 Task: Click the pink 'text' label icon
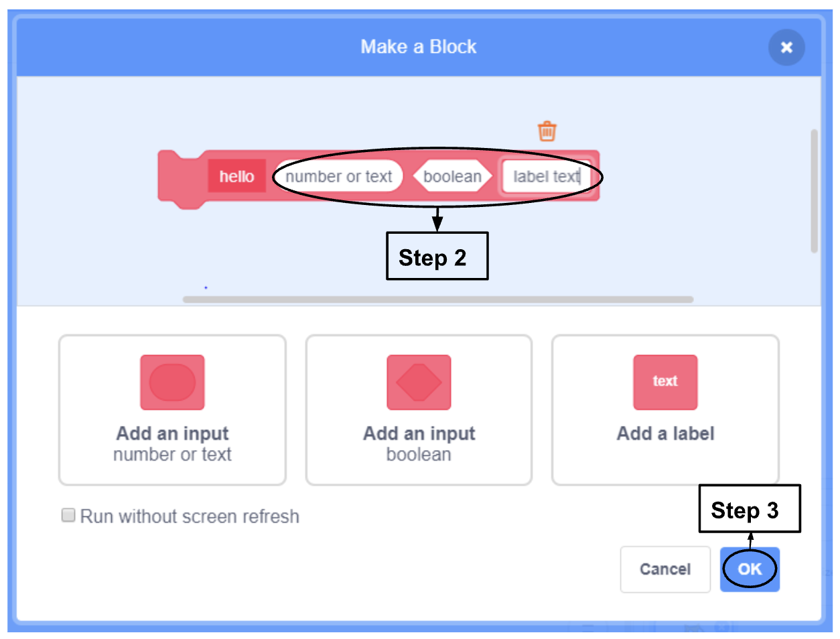click(x=665, y=382)
